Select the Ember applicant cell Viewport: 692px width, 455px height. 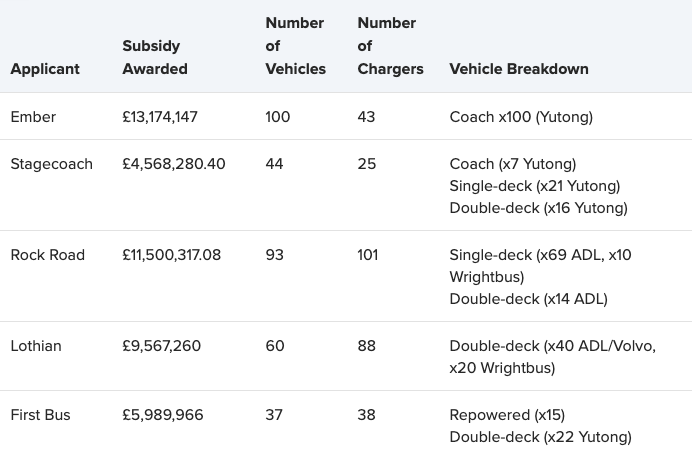pyautogui.click(x=33, y=117)
